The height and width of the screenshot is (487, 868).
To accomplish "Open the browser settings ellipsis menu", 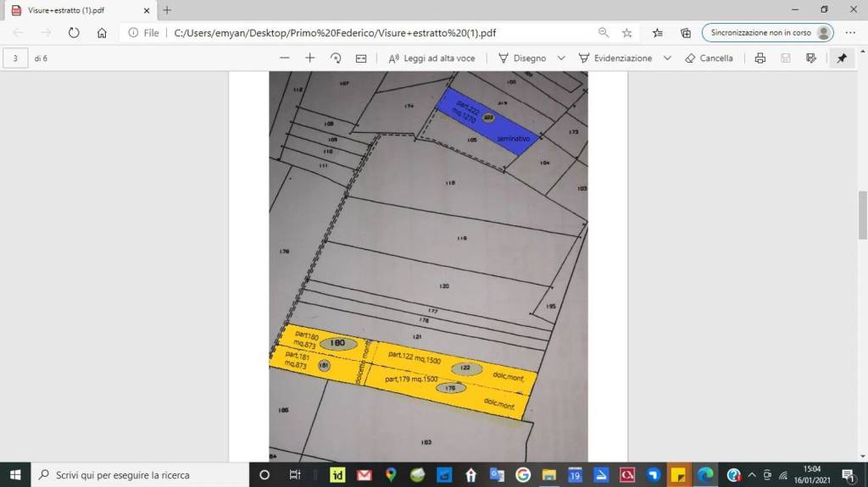I will click(850, 33).
